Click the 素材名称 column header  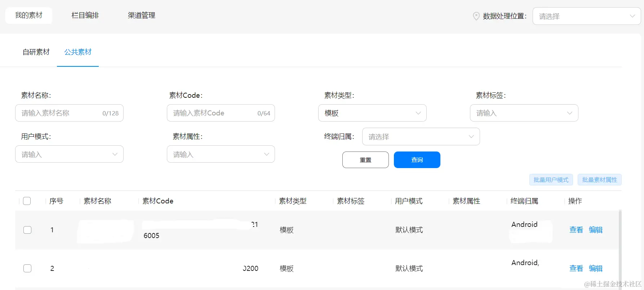pos(97,201)
